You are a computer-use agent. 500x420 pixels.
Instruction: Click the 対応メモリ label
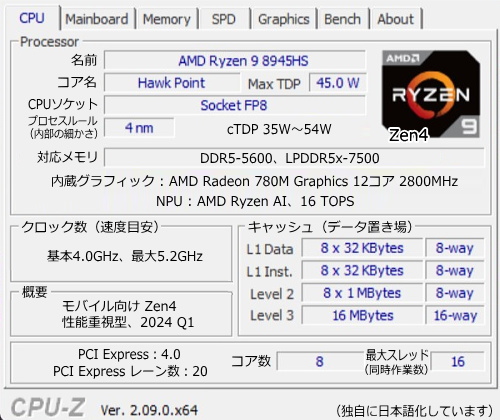coord(67,157)
